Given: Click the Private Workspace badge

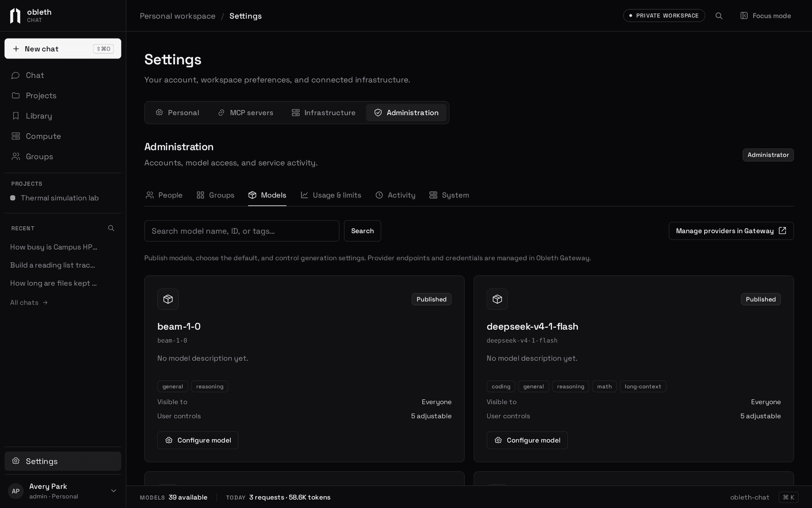Looking at the screenshot, I should [664, 16].
